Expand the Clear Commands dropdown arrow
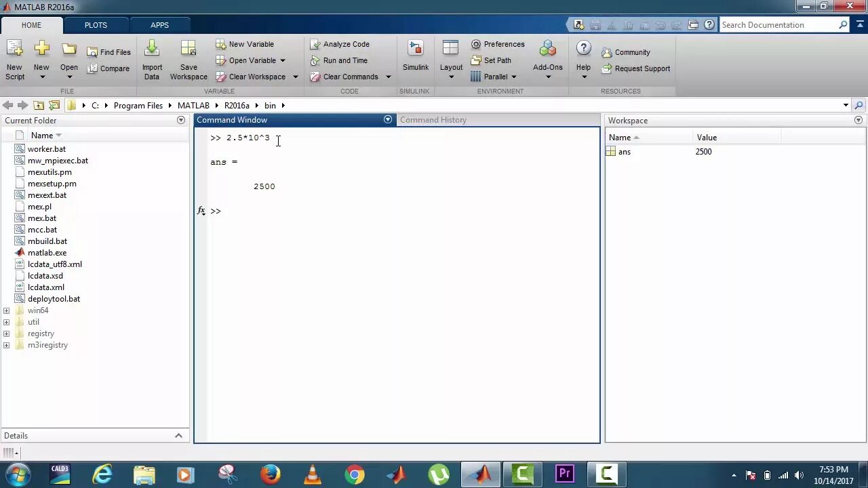Screen dimensions: 868x488 388,77
